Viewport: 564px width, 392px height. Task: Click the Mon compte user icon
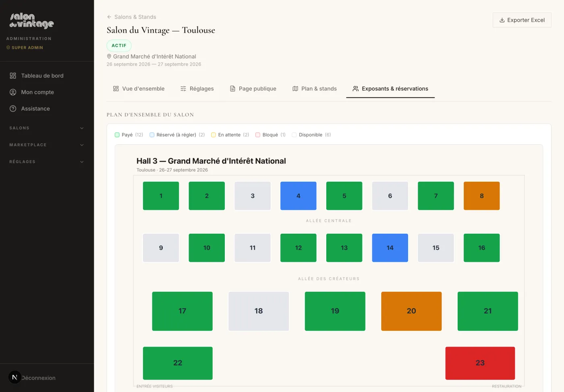13,92
